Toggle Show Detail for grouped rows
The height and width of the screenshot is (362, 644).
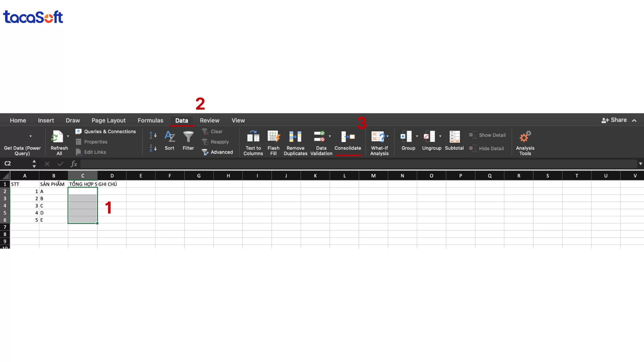(x=487, y=135)
